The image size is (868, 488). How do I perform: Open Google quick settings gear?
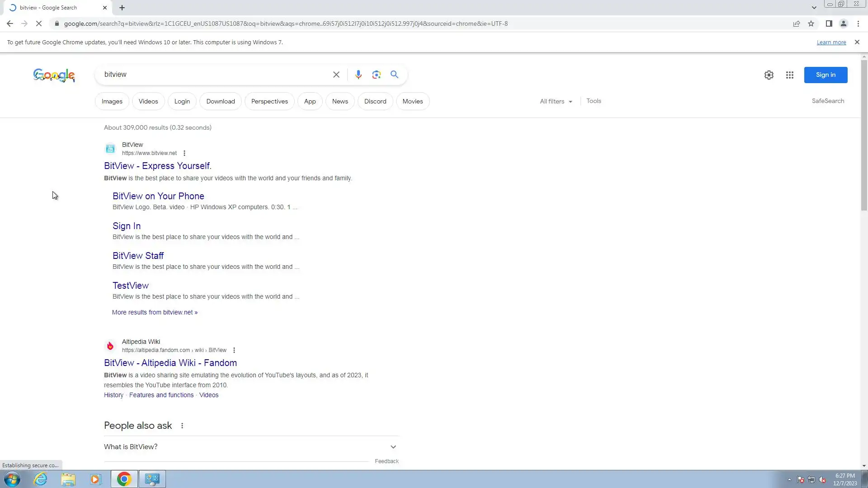(769, 75)
